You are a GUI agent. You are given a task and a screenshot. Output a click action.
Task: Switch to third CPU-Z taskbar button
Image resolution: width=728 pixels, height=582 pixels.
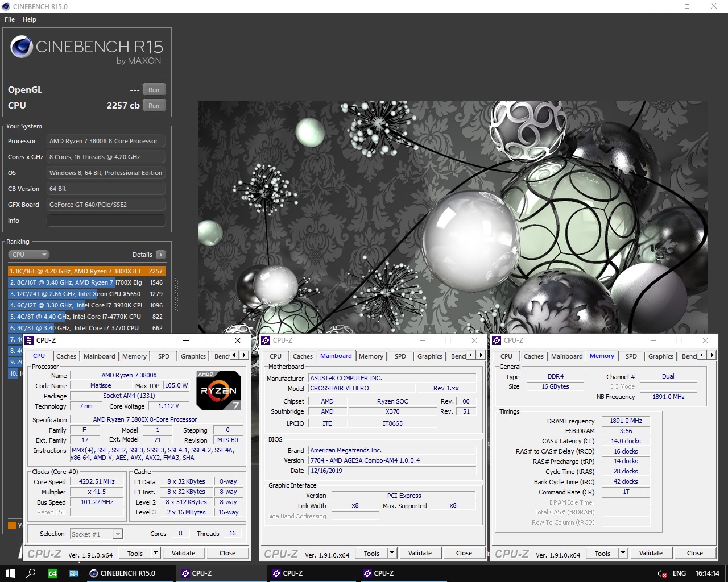coord(403,573)
